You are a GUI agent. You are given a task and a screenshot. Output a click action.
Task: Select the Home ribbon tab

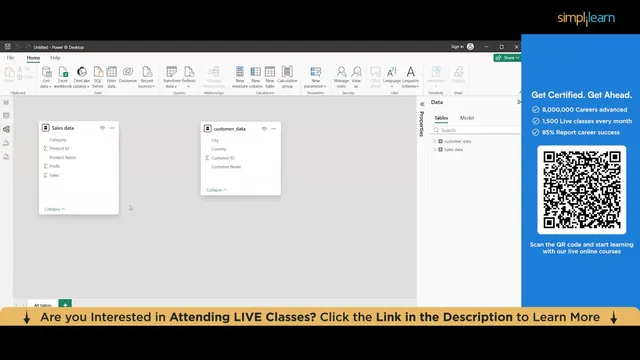[33, 58]
